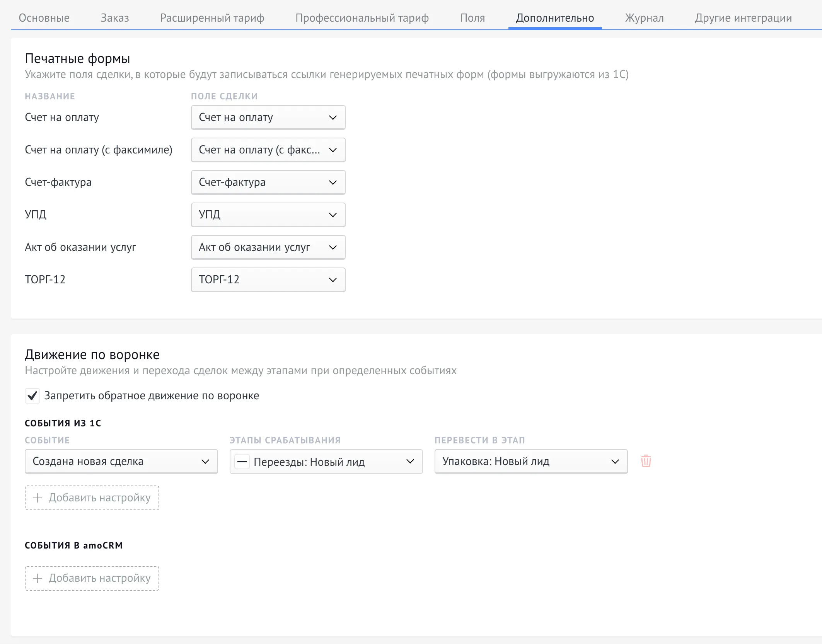Go to the Другие интеграции tab
Viewport: 822px width, 644px height.
[743, 18]
